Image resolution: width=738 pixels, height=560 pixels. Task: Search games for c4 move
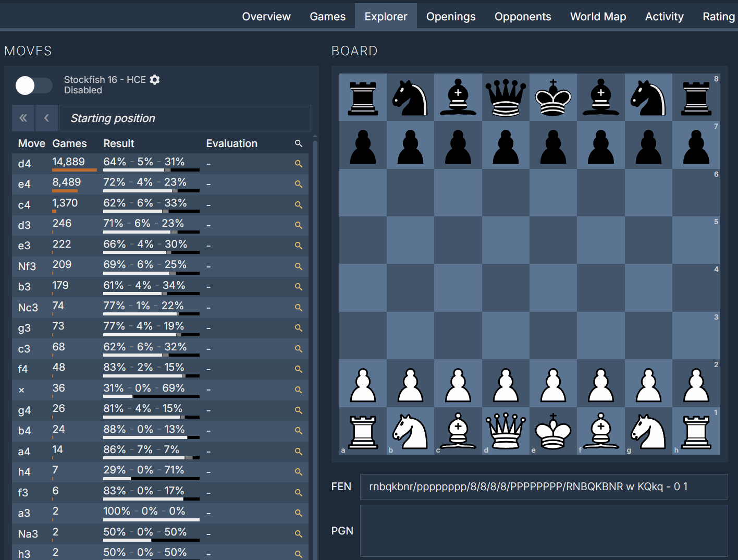(x=299, y=205)
